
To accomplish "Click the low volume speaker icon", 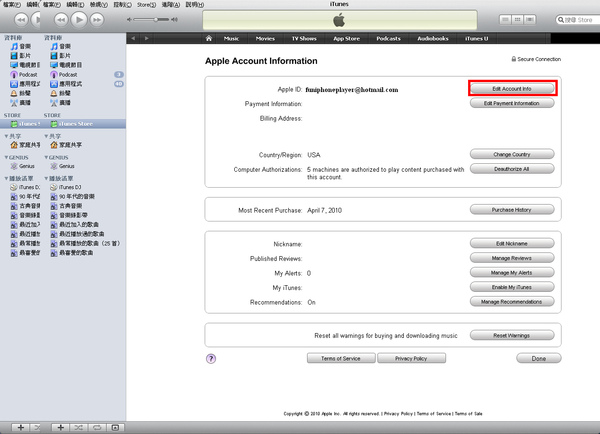I will pos(129,20).
